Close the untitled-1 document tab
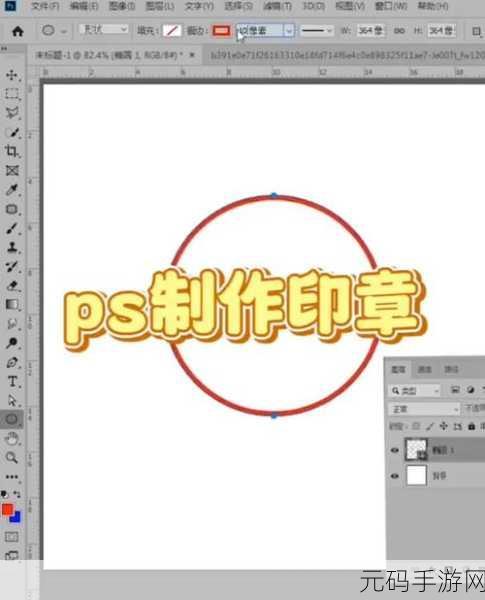 click(x=192, y=55)
